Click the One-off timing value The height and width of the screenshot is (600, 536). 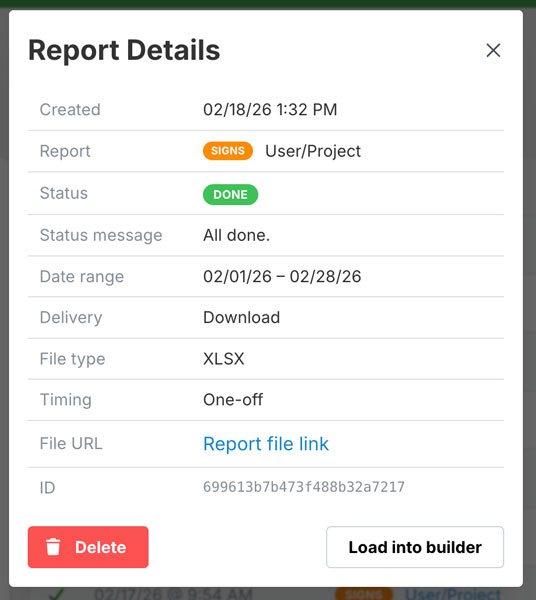coord(233,400)
